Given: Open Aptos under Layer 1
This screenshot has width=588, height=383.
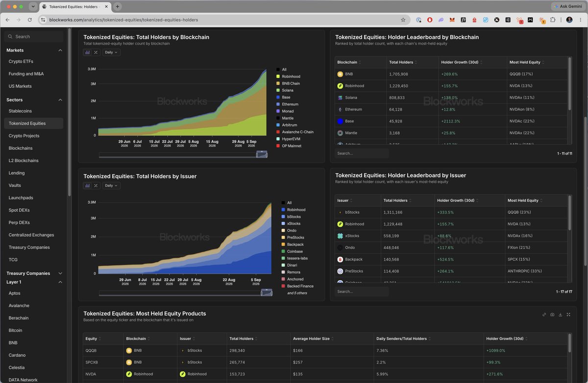Looking at the screenshot, I should (x=15, y=293).
